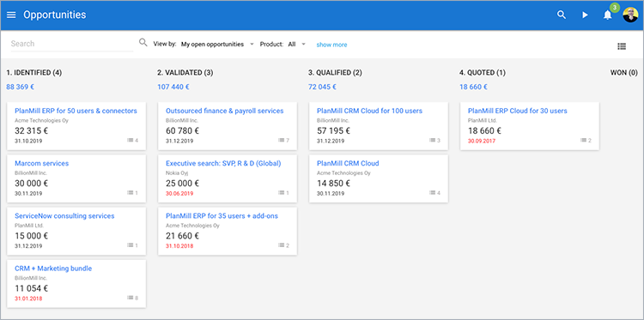The height and width of the screenshot is (320, 644).
Task: Click the 57 195 € amount
Action: [x=333, y=131]
